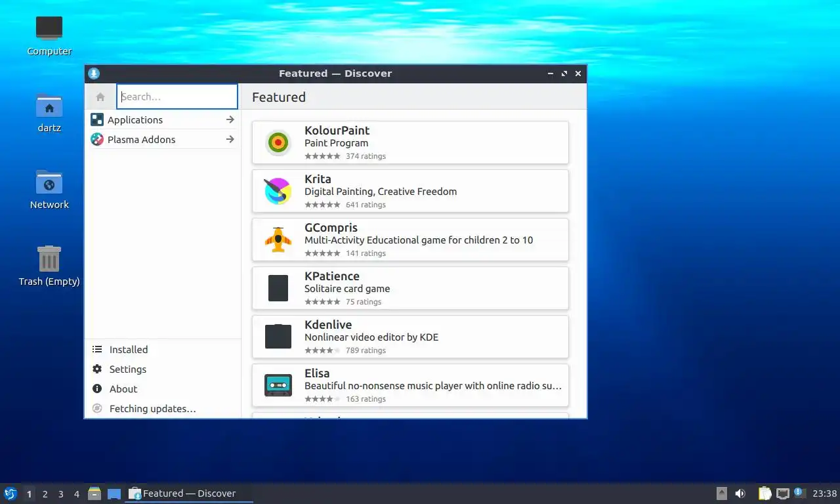Focus the Search field in Discover
This screenshot has height=504, width=840.
point(177,96)
